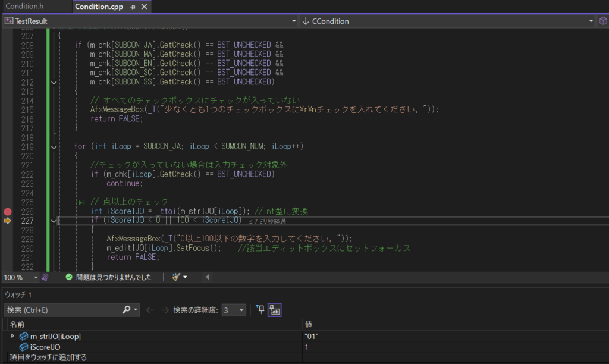Click the add item to watch row

49,357
